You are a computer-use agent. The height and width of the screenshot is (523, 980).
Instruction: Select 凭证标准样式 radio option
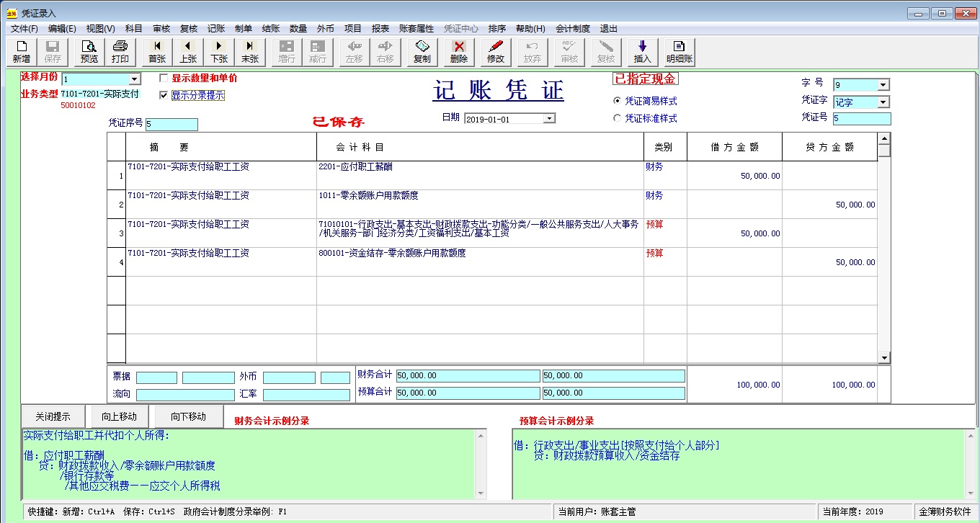[617, 118]
